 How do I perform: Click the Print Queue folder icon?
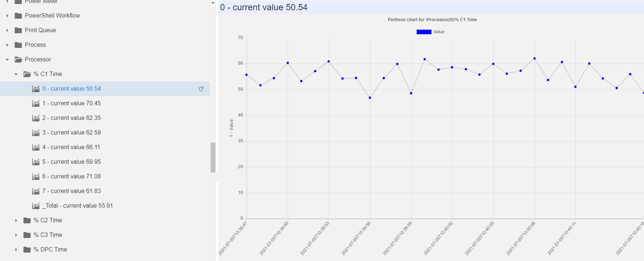(18, 30)
